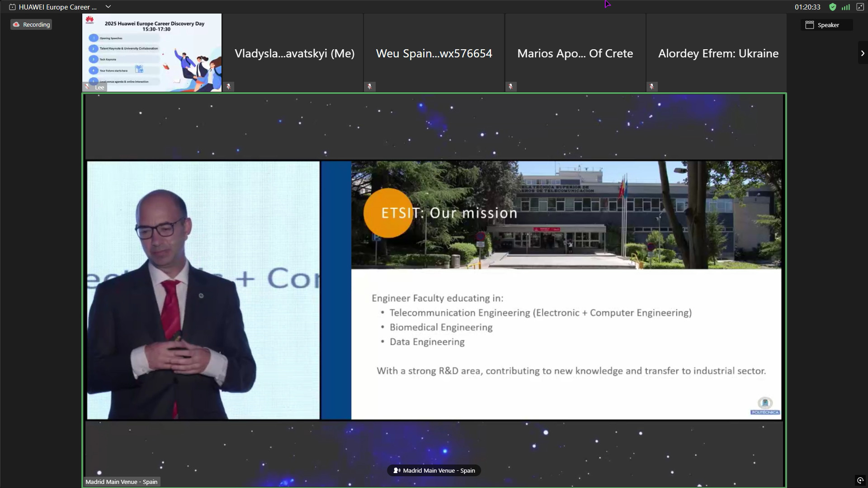
Task: Click the icon at the bottom right corner
Action: [860, 480]
